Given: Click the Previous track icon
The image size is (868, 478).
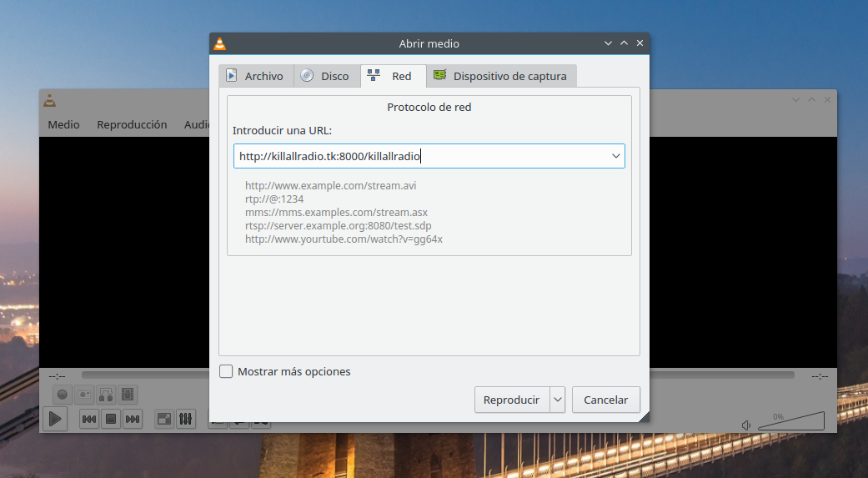Looking at the screenshot, I should coord(89,419).
